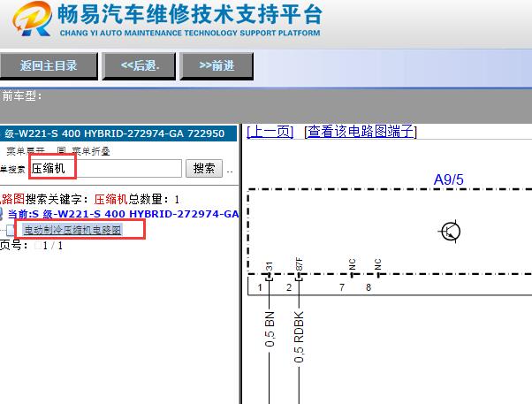This screenshot has width=532, height=404.
Task: Click the W221-S 400 HYBRID panel header
Action: pos(118,133)
